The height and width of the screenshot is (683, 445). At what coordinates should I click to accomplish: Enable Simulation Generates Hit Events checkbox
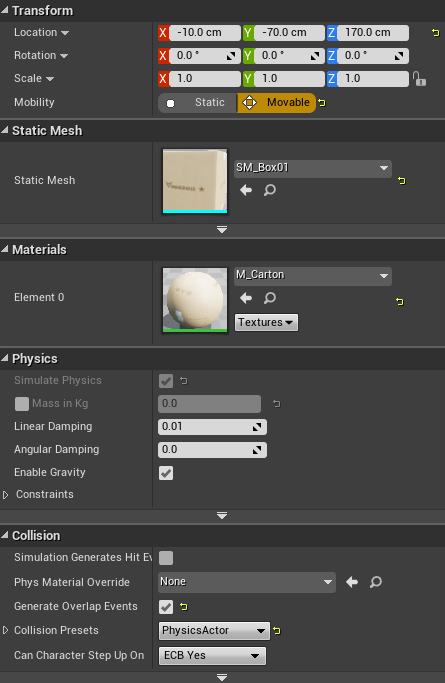coord(166,558)
